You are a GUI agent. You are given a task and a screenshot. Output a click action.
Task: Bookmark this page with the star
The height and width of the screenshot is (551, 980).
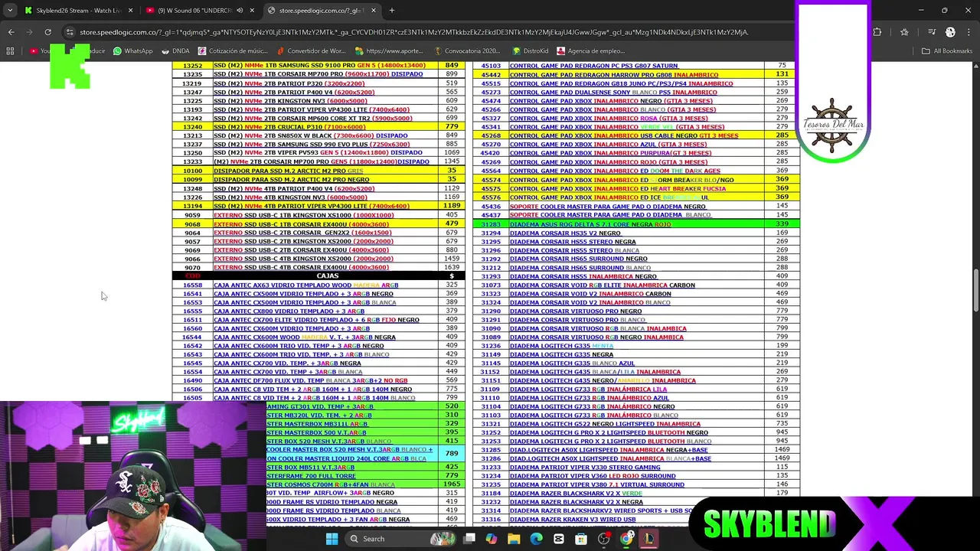(x=904, y=32)
